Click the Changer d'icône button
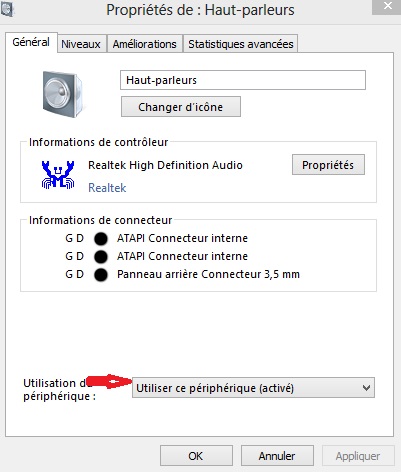Screen dimensions: 401x472 coord(181,107)
